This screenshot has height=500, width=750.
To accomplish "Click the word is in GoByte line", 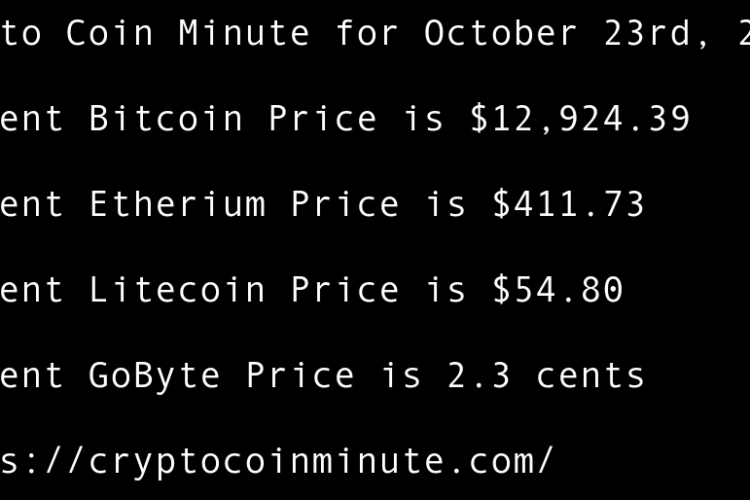I will [x=401, y=376].
